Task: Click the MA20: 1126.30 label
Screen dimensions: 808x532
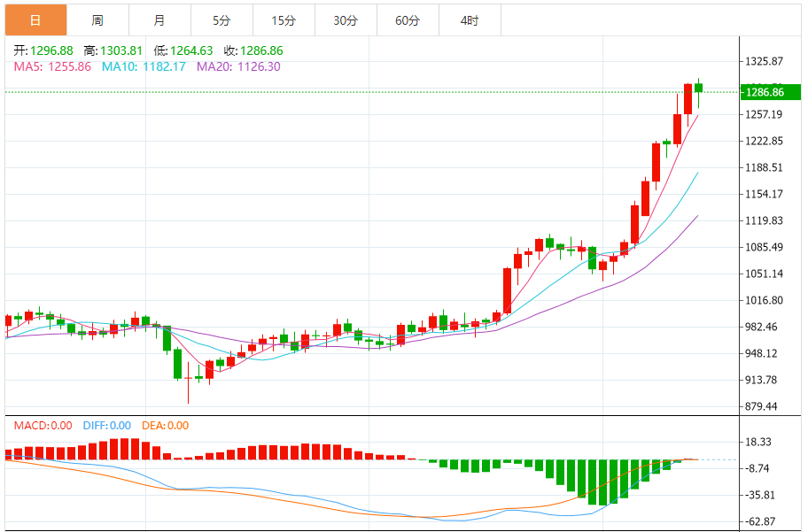Action: [238, 66]
